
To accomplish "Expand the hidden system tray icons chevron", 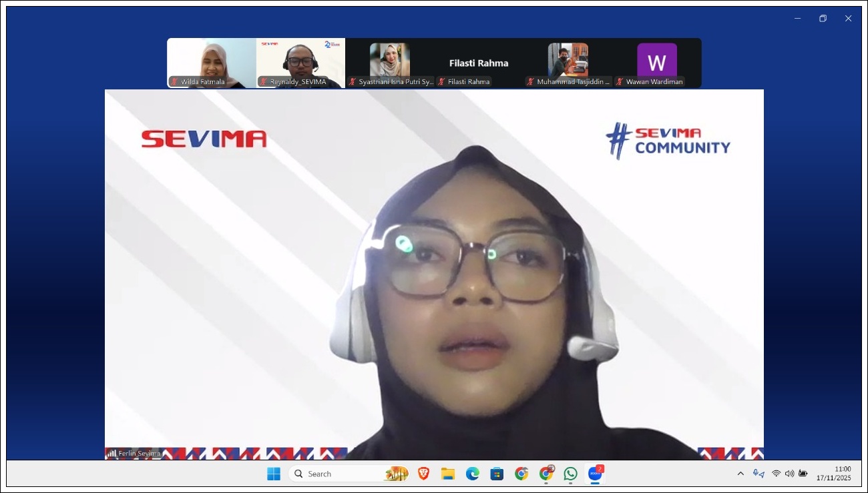I will pos(740,474).
